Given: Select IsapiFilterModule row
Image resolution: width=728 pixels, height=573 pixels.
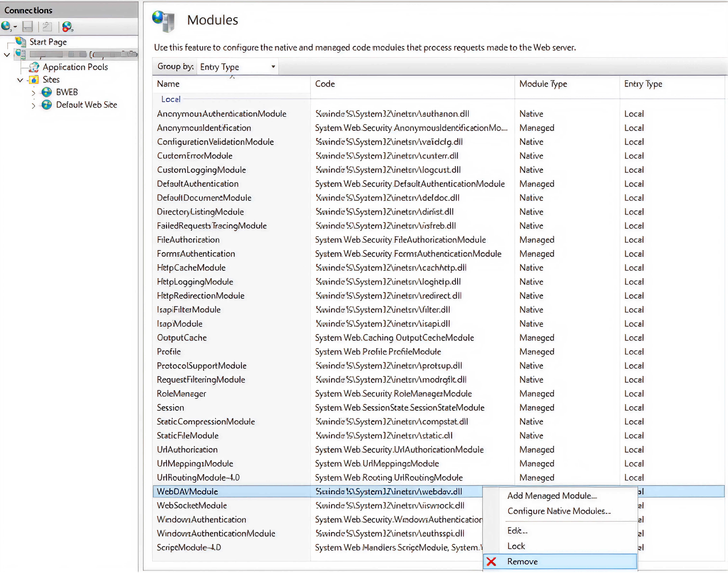Looking at the screenshot, I should click(438, 310).
